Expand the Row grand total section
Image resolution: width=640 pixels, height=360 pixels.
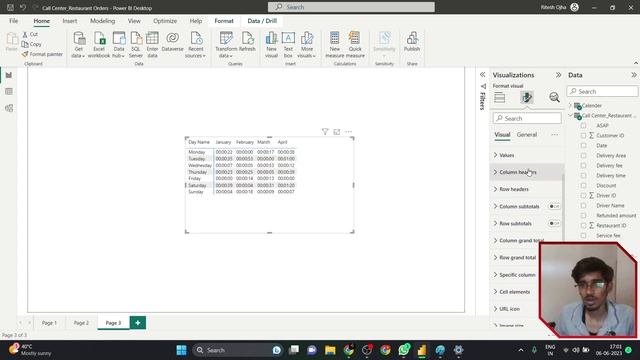tap(515, 258)
